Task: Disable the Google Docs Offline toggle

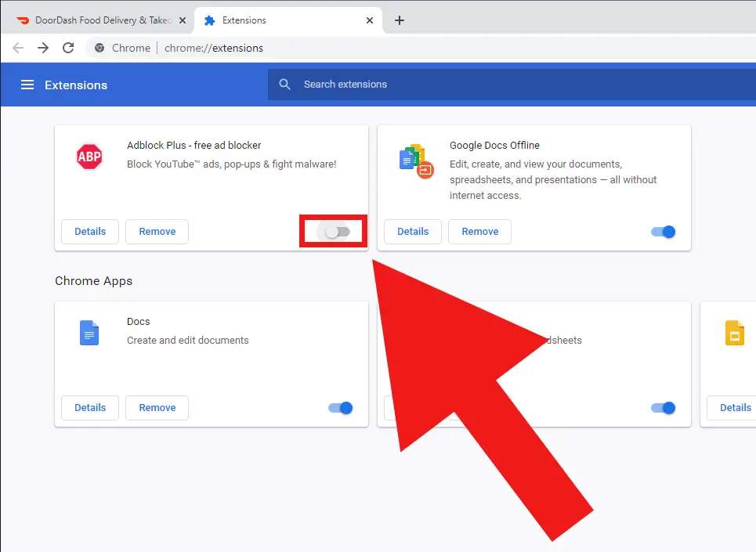Action: [x=664, y=232]
